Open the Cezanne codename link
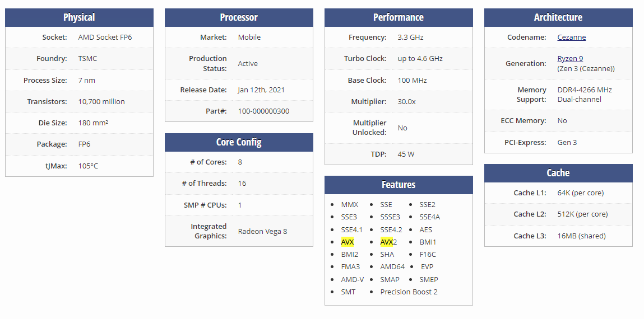This screenshot has height=319, width=644. click(x=571, y=37)
